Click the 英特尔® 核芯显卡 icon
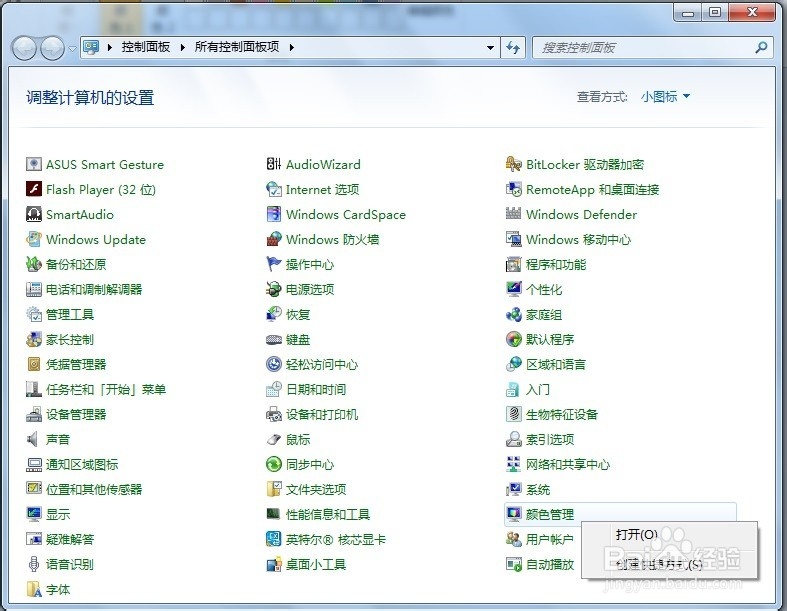This screenshot has width=787, height=611. click(274, 539)
